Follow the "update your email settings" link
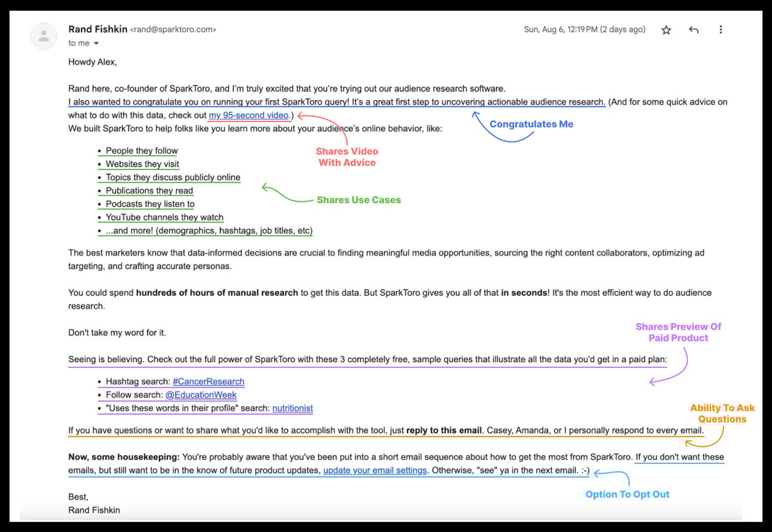 (x=375, y=471)
